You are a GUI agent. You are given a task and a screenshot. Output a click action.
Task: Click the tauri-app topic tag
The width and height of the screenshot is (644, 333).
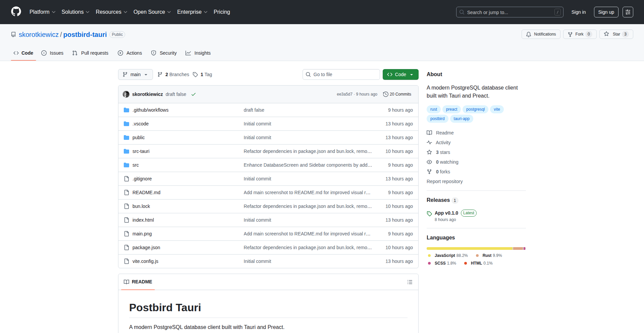(x=462, y=119)
